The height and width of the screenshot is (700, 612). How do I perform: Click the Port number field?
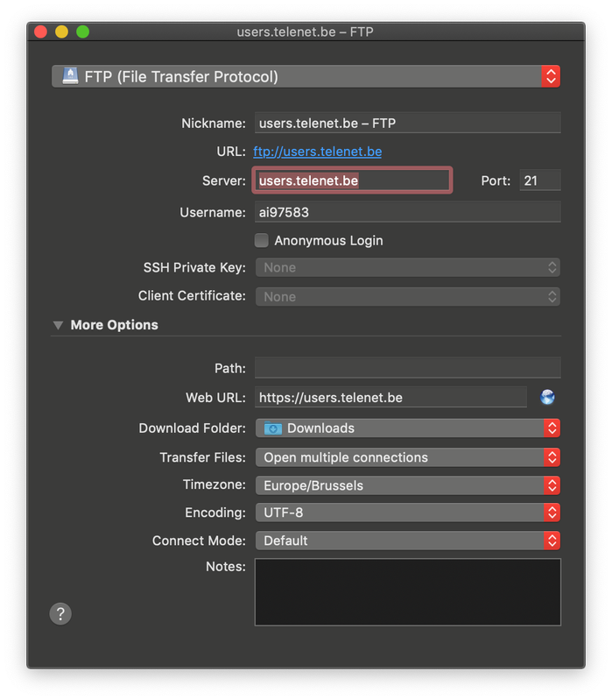[x=539, y=180]
